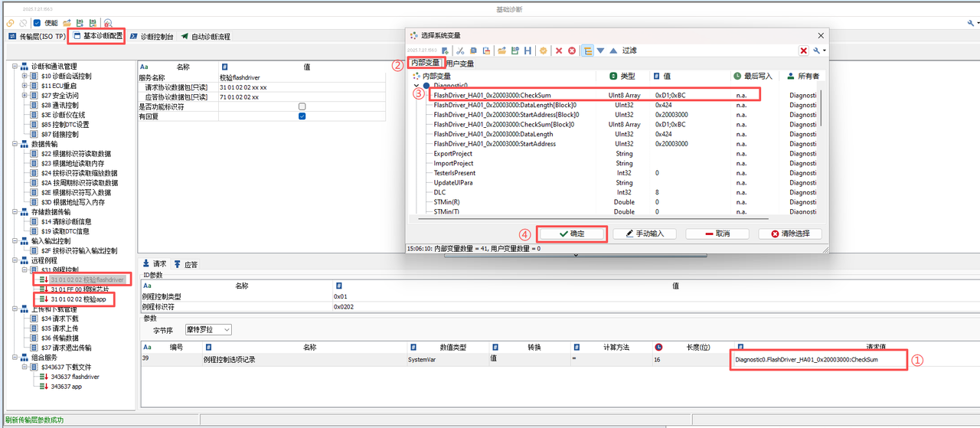Open the 字节序 摩特罗拉 dropdown
Screen dimensions: 980x428
208,329
